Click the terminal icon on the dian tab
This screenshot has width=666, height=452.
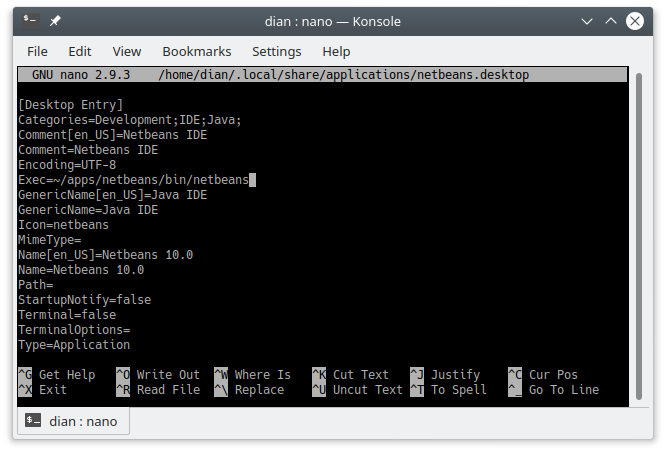[x=33, y=421]
